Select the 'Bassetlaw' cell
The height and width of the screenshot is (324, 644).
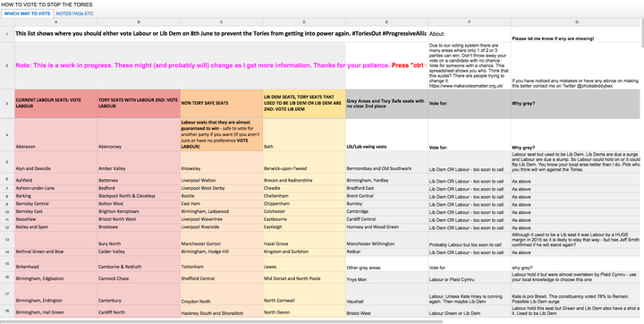click(x=55, y=219)
